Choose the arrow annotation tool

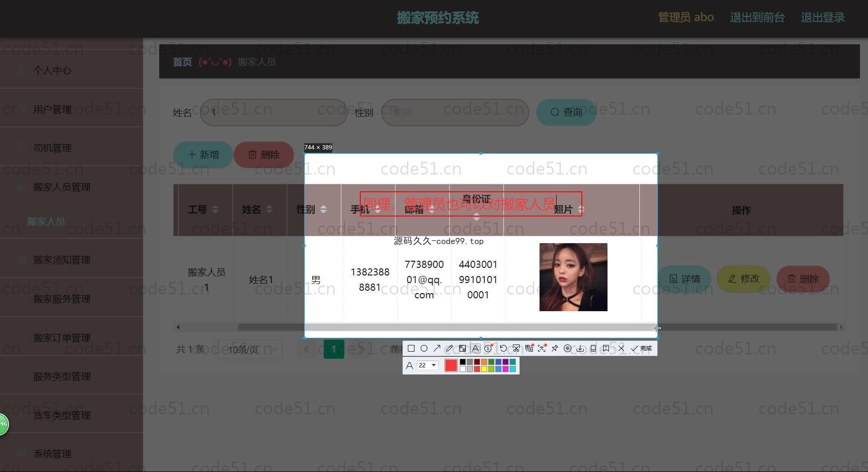[437, 348]
